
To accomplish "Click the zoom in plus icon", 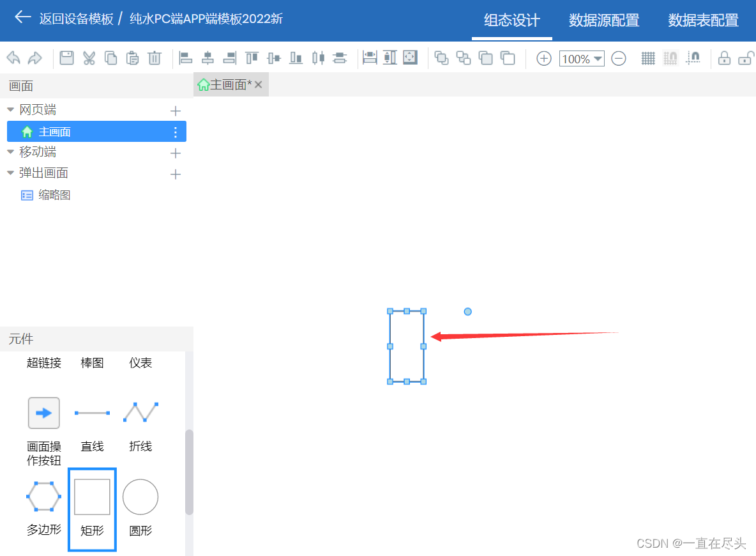I will click(543, 58).
